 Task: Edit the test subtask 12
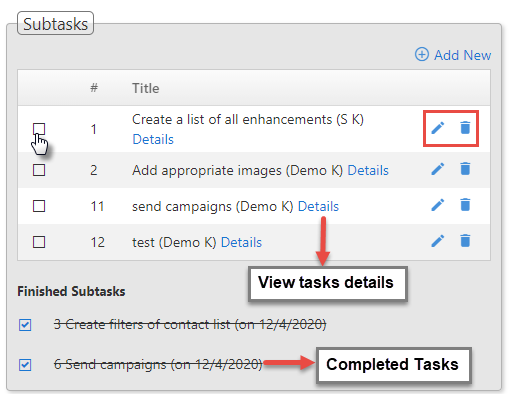[x=438, y=241]
